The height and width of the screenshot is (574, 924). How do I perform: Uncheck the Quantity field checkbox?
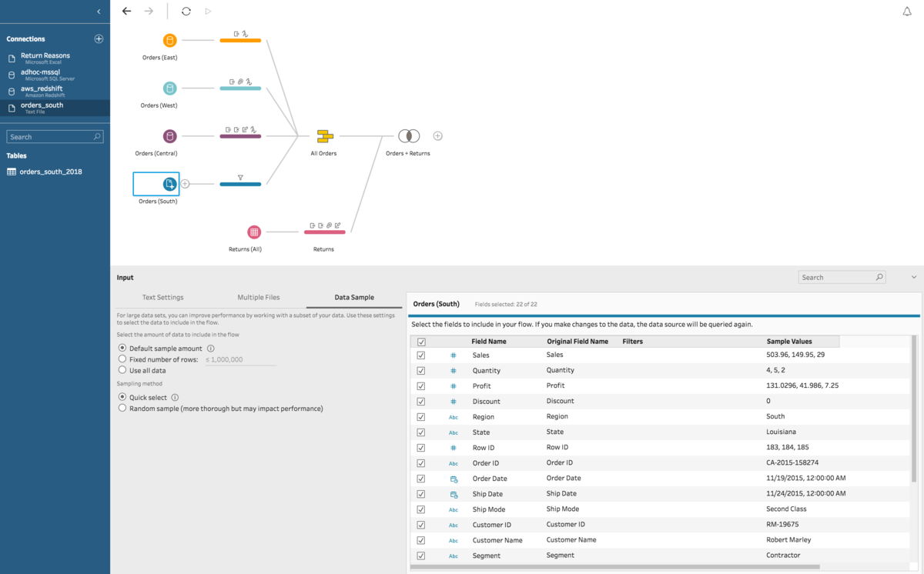click(x=421, y=371)
